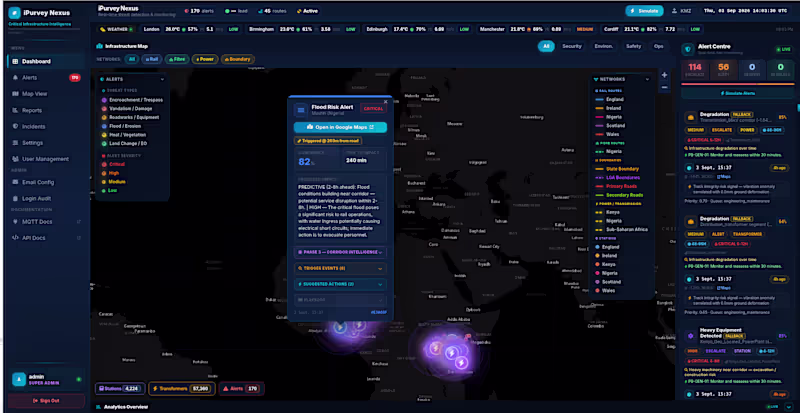Screen dimensions: 800x413
Task: Click the admin user avatar icon
Action: (x=19, y=379)
